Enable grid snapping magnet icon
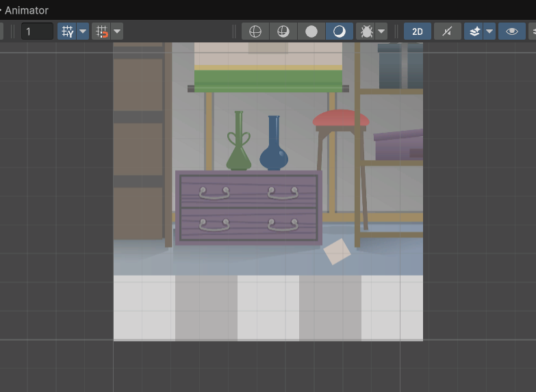 coord(102,31)
